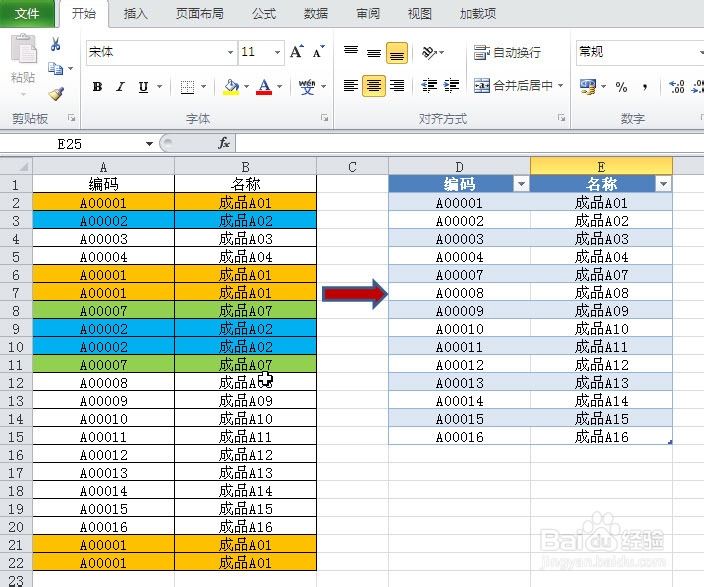Image resolution: width=704 pixels, height=587 pixels.
Task: Click the Select All corner button
Action: pos(16,167)
